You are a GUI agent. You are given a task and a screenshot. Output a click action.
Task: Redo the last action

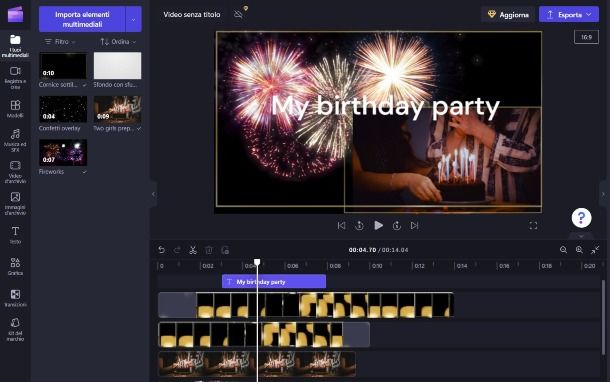pyautogui.click(x=177, y=250)
